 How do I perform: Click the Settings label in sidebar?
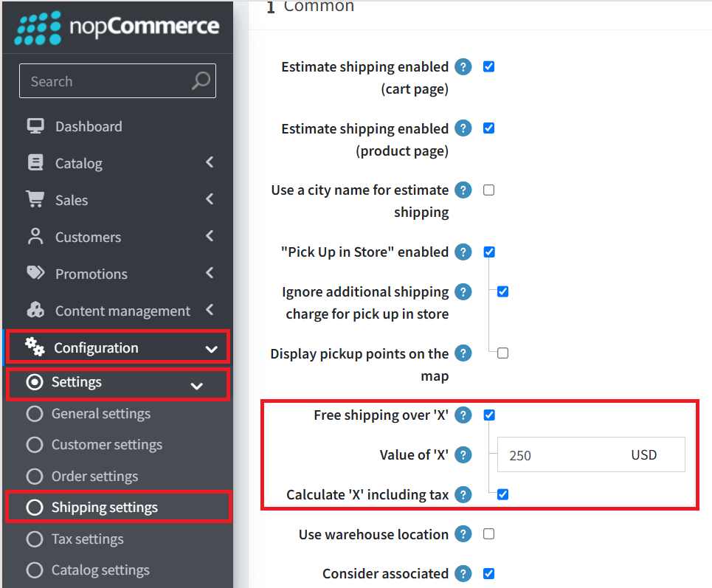click(76, 382)
